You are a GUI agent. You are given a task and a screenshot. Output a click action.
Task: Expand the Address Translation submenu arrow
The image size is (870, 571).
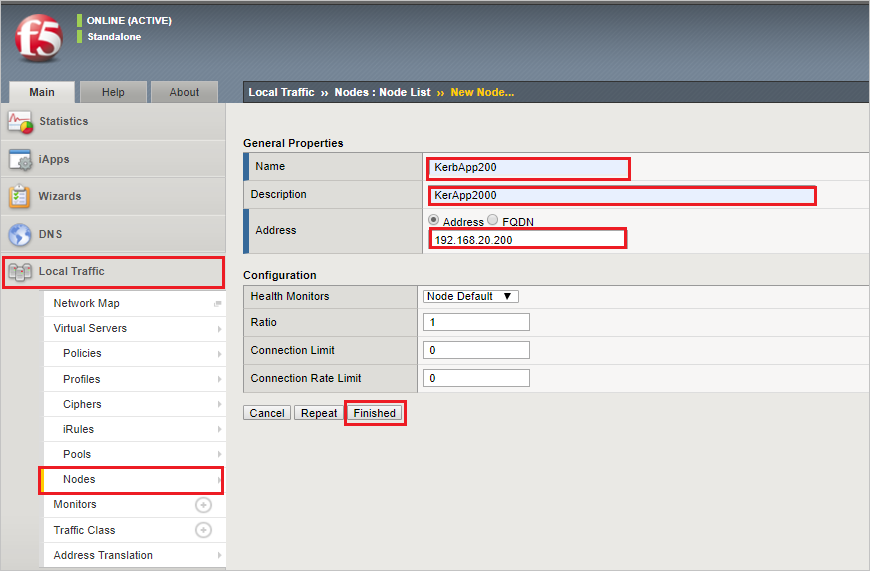[x=219, y=555]
